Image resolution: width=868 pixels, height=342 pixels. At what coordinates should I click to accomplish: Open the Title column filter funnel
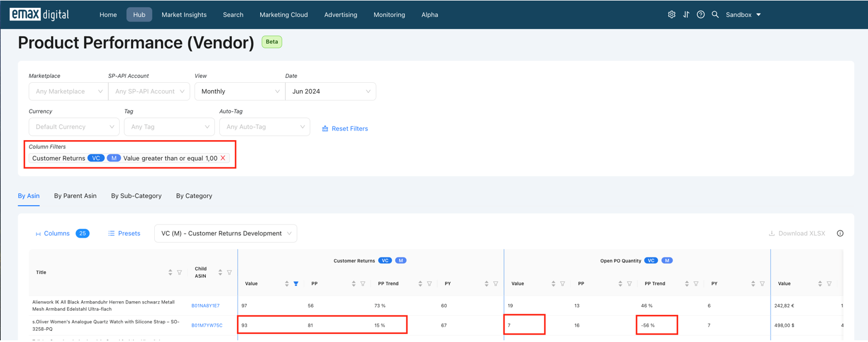tap(180, 272)
